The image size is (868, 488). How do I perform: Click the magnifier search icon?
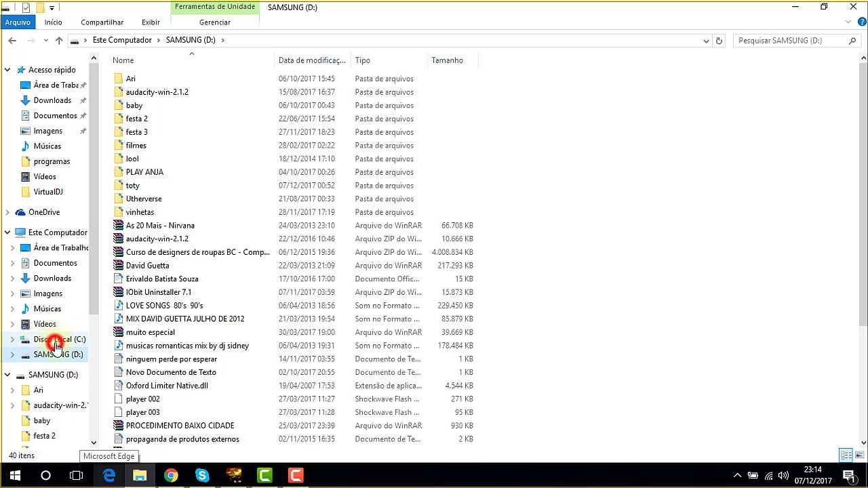click(x=852, y=41)
